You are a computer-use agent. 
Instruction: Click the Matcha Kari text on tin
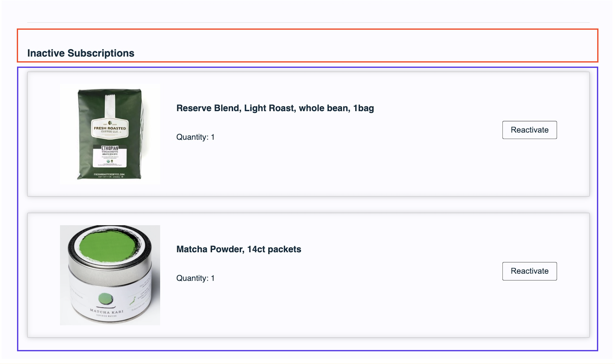(106, 312)
